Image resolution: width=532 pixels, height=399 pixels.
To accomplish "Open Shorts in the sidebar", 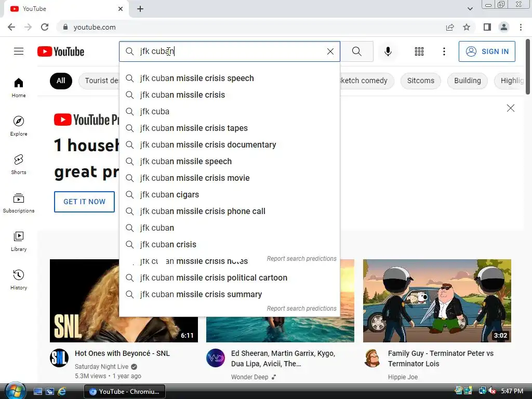I will [19, 165].
